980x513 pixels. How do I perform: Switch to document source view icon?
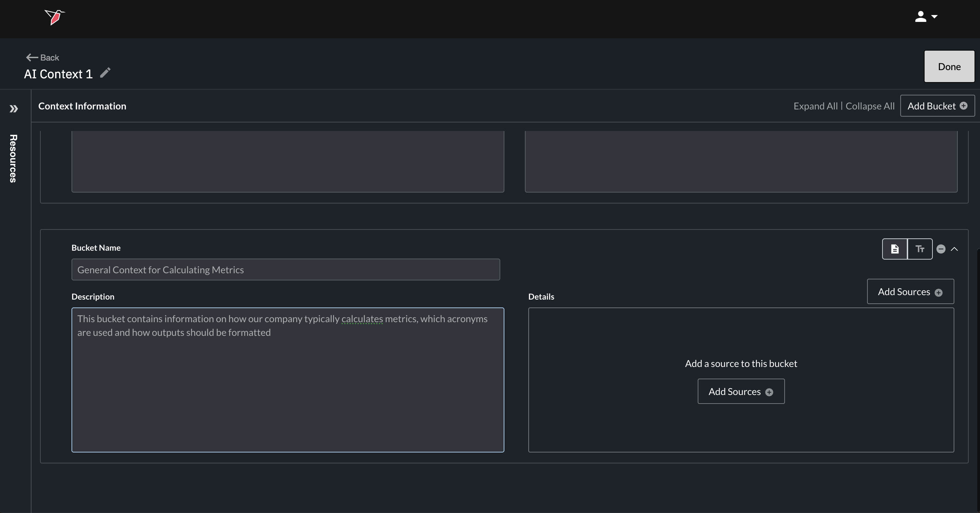(x=894, y=249)
